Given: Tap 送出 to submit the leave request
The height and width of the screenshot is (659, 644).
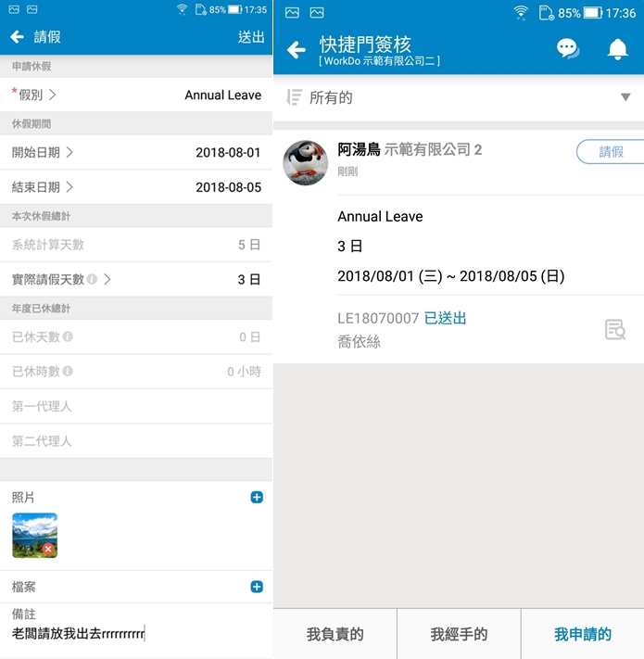Looking at the screenshot, I should click(x=251, y=37).
